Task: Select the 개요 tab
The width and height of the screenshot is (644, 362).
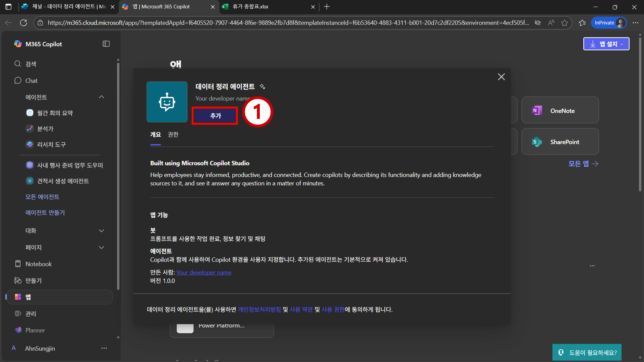Action: point(155,134)
